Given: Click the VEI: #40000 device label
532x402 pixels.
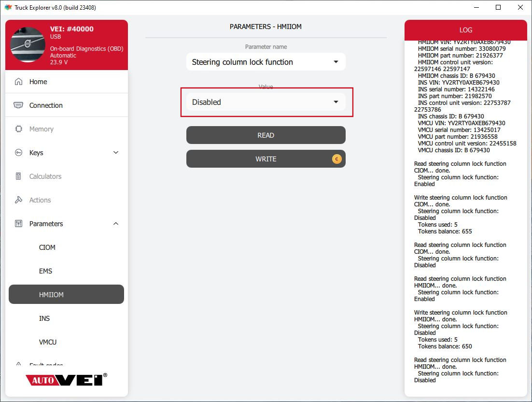Looking at the screenshot, I should click(x=71, y=29).
